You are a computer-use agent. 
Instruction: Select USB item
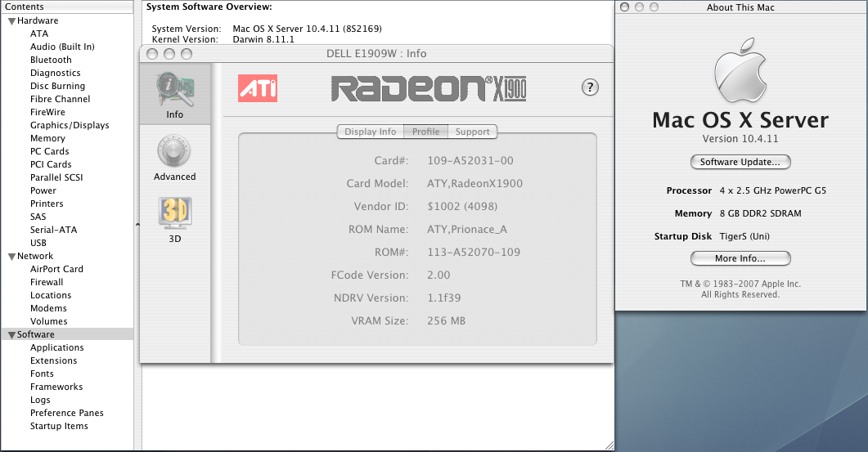click(x=38, y=243)
